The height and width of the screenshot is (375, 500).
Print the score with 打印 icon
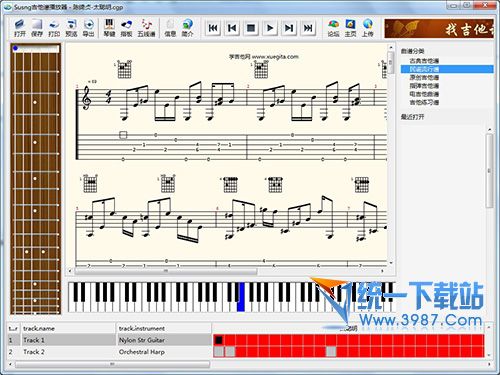click(x=54, y=28)
